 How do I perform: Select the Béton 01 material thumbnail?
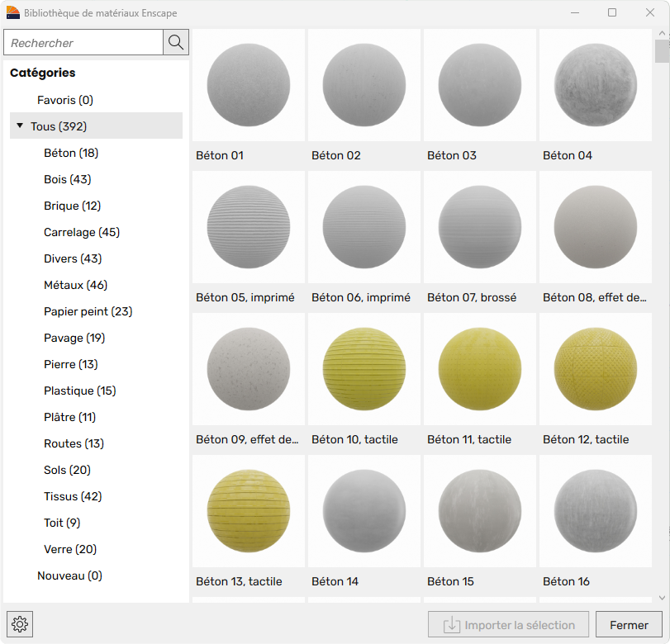249,85
